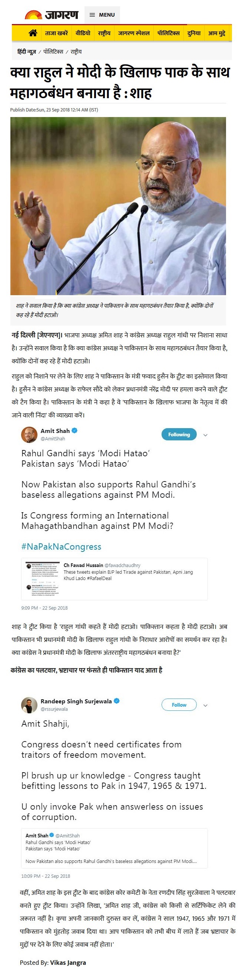Open the embedded Ch Fawad Hussain tweet thumbnail

click(x=43, y=579)
